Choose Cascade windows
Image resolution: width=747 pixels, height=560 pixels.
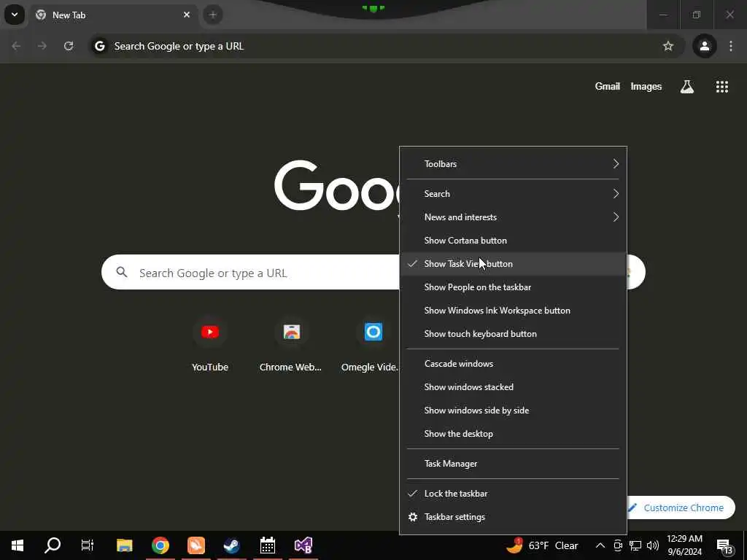tap(513, 364)
